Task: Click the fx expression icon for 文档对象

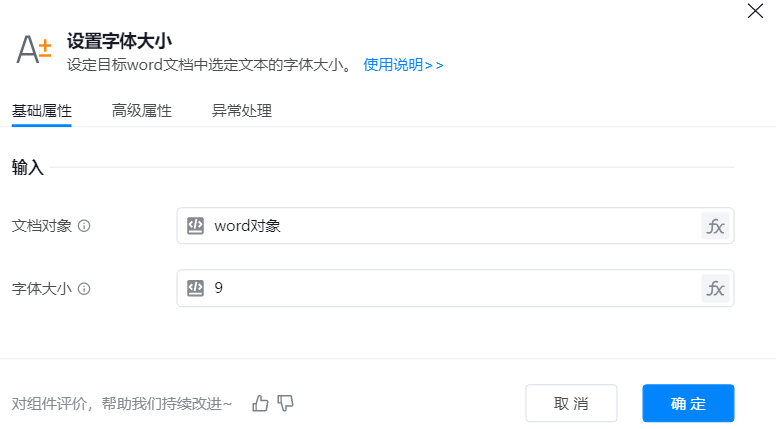Action: pyautogui.click(x=715, y=226)
